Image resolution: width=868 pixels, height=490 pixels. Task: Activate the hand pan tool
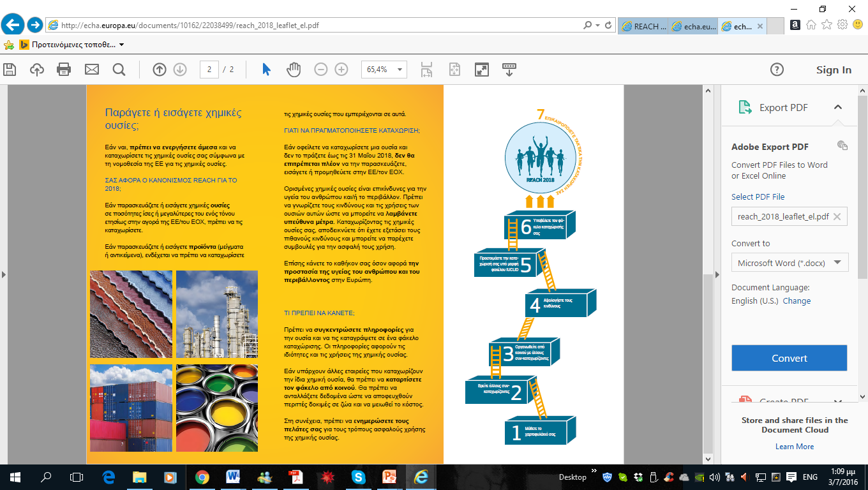coord(294,70)
